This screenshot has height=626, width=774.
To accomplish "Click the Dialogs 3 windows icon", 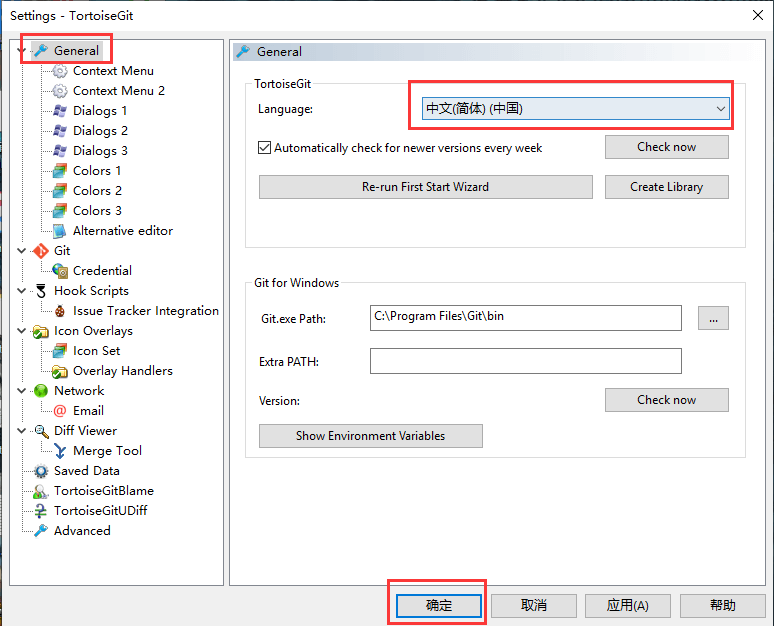I will (60, 151).
